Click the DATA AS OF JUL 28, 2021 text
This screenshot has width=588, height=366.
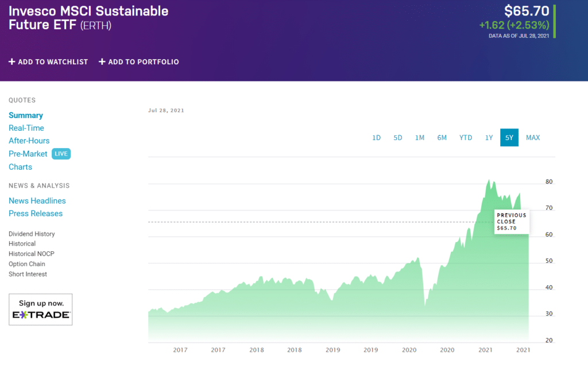pos(519,36)
